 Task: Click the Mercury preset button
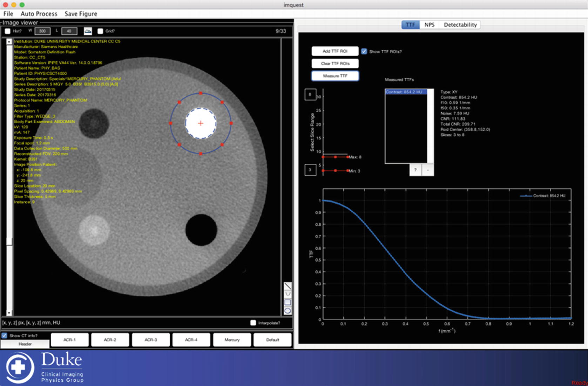click(232, 340)
